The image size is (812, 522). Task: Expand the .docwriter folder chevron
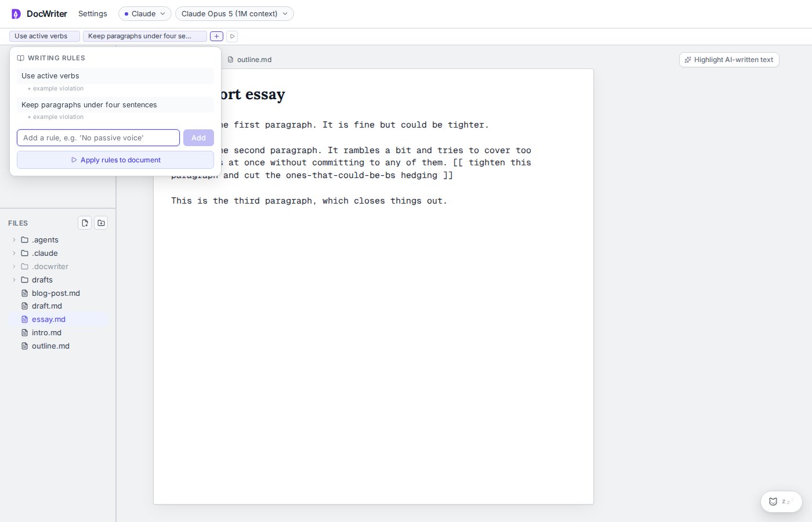point(14,267)
